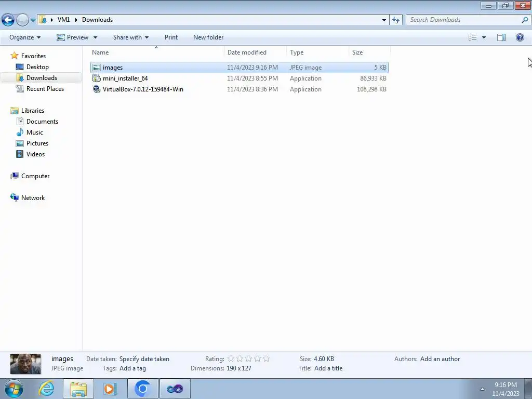This screenshot has width=532, height=399.
Task: Open the More options views dropdown
Action: (484, 37)
